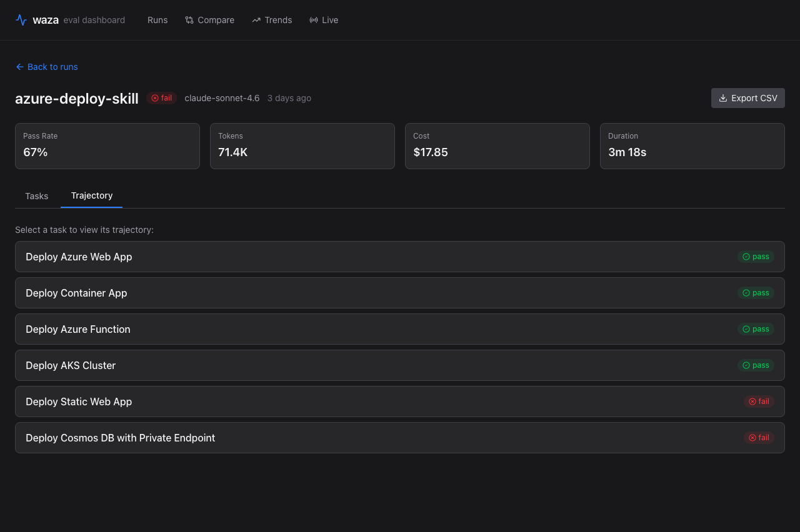Open the Compare page
The width and height of the screenshot is (800, 532).
[x=210, y=20]
